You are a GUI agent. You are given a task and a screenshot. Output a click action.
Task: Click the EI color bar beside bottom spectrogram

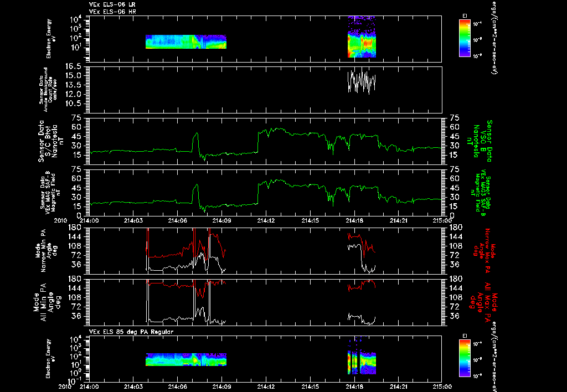tap(465, 358)
